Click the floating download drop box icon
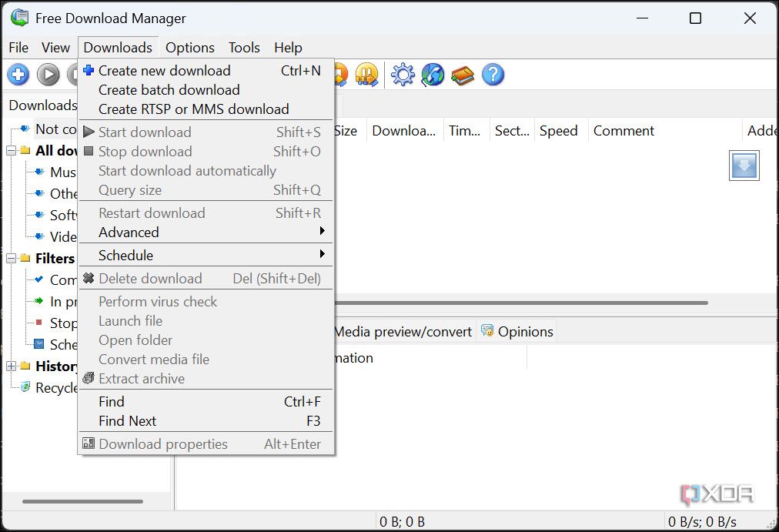This screenshot has height=532, width=779. (744, 166)
